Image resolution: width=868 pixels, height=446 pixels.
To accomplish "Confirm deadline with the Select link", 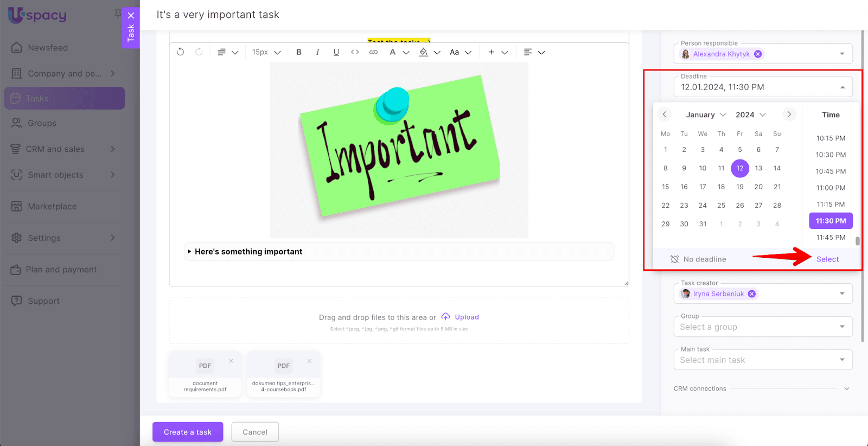I will 827,259.
